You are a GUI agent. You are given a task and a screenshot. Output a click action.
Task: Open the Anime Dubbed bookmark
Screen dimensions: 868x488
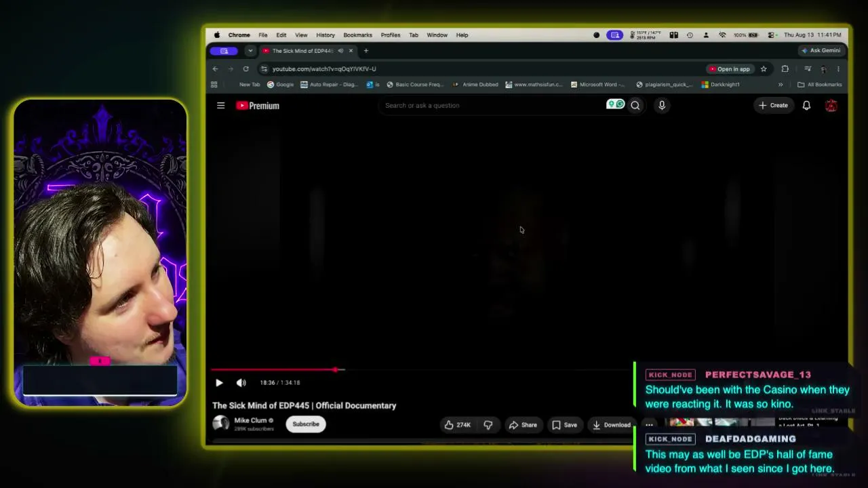click(x=475, y=85)
